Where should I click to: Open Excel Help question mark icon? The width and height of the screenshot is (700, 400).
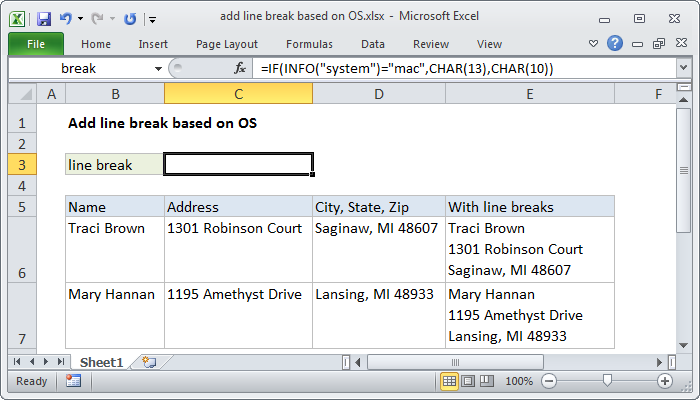pos(616,44)
